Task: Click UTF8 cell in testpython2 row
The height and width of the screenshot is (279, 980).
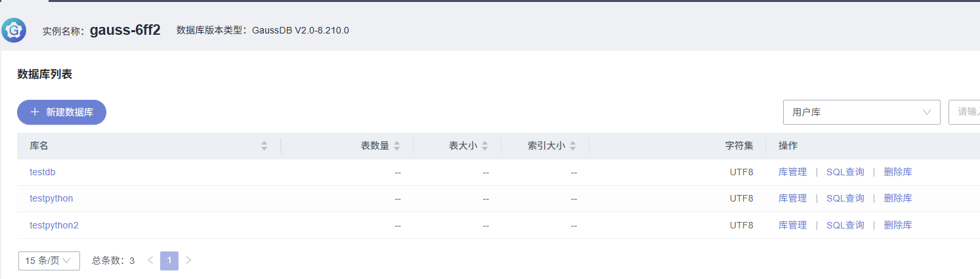Action: (742, 225)
